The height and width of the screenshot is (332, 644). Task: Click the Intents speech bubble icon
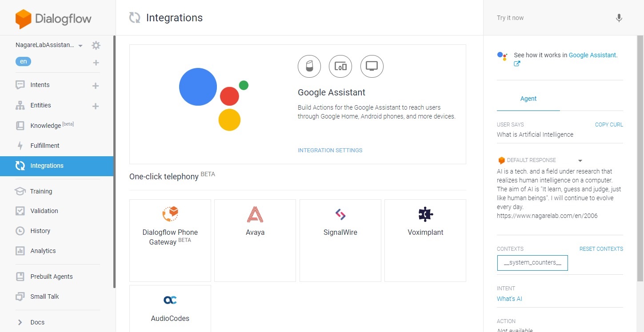(20, 85)
